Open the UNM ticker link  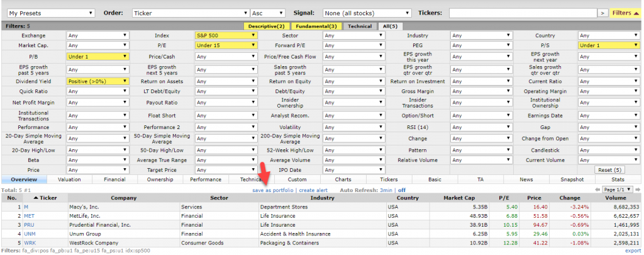[30, 234]
